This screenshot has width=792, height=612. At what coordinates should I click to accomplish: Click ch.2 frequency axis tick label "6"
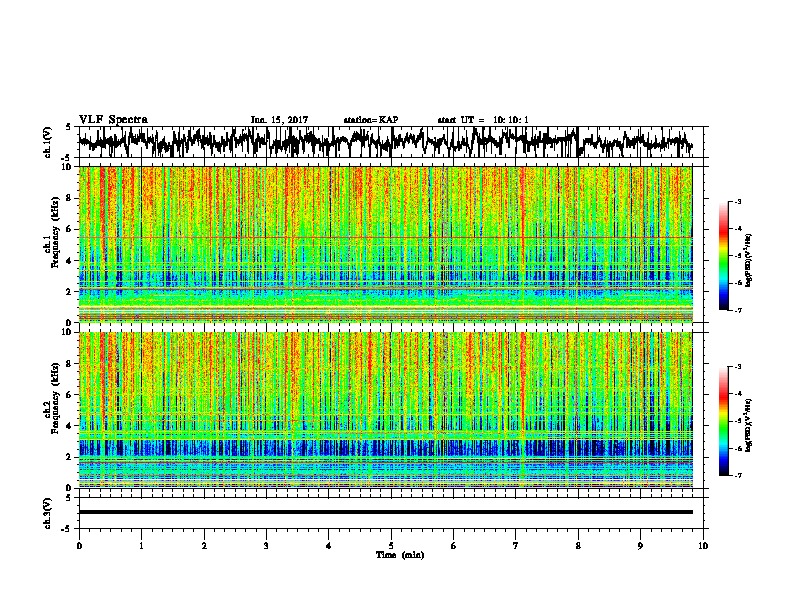tap(71, 395)
